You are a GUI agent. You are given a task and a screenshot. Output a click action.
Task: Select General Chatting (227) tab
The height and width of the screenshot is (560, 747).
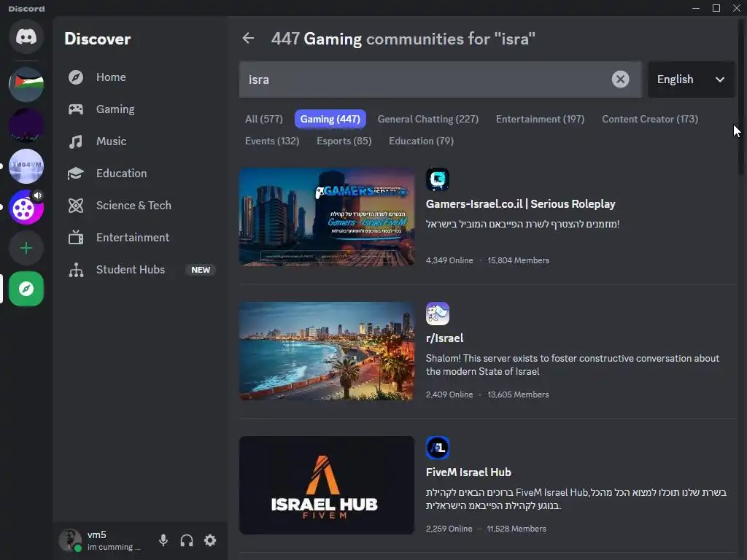tap(427, 119)
